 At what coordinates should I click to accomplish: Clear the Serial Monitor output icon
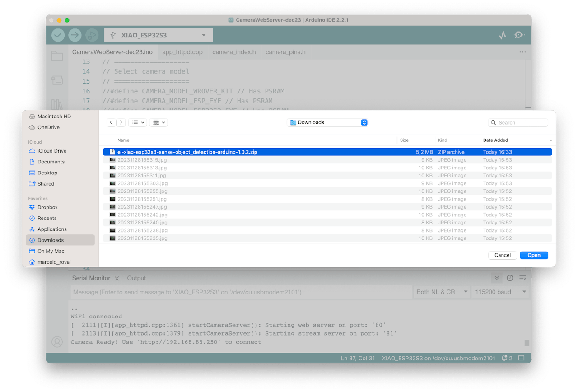coord(522,278)
